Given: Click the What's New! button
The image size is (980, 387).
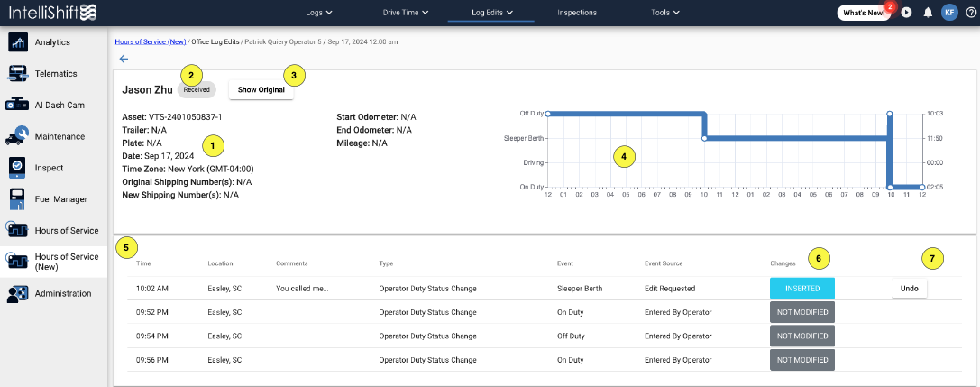Looking at the screenshot, I should 864,13.
